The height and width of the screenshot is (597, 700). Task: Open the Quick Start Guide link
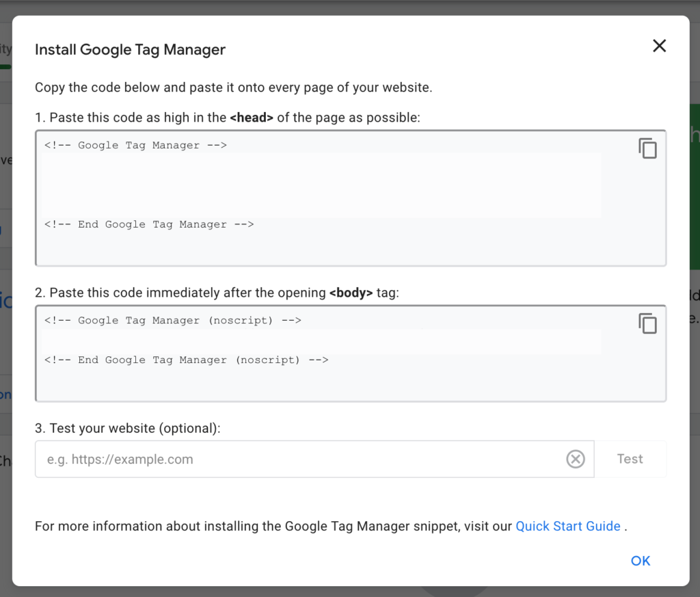point(568,526)
